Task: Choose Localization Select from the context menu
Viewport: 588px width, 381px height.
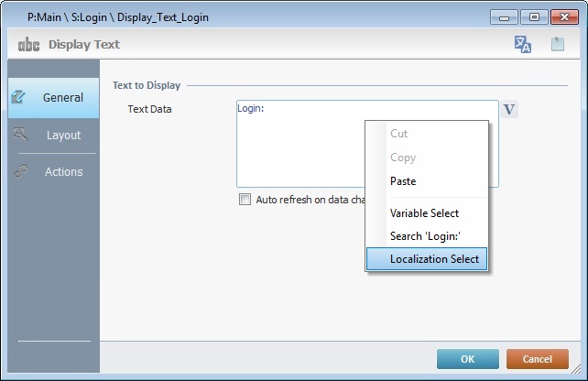Action: click(x=433, y=259)
